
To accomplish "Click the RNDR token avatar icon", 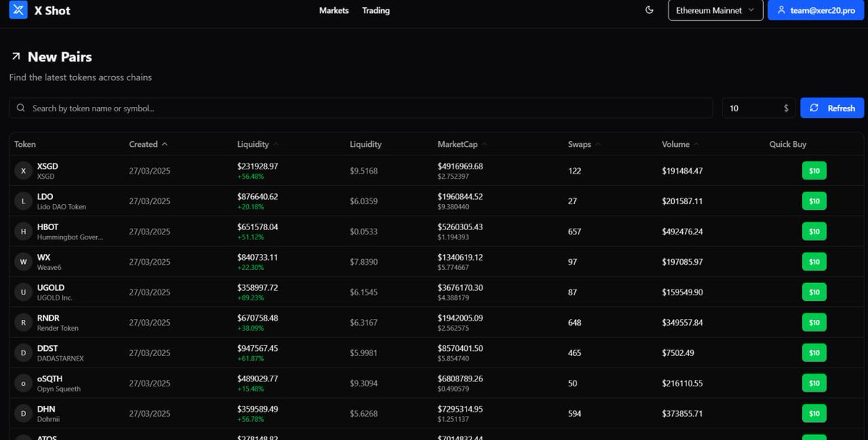I will [x=23, y=323].
